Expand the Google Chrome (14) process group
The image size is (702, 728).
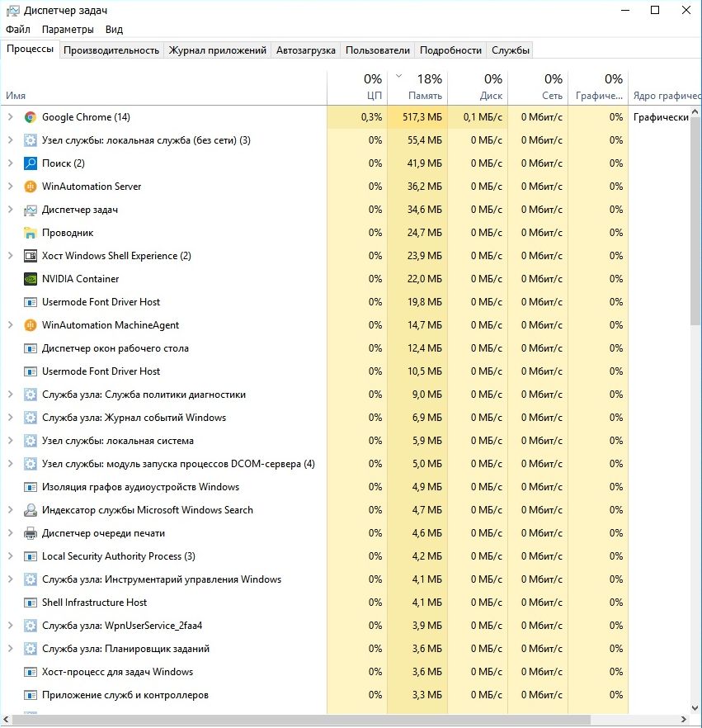[10, 117]
